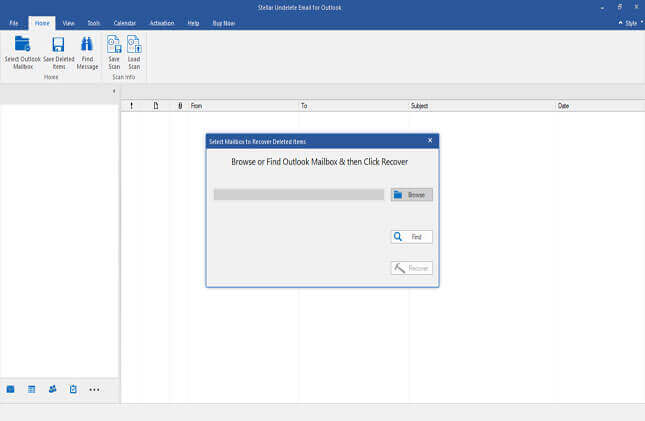
Task: Switch to the View ribbon tab
Action: coord(68,22)
